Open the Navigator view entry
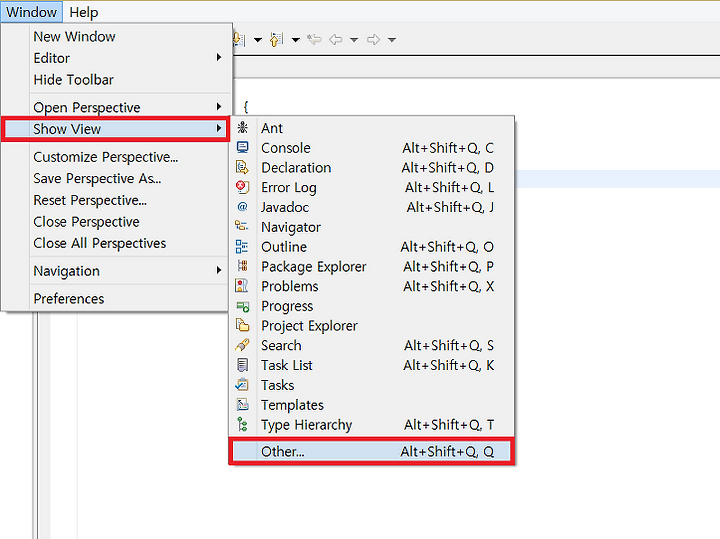Screen dimensions: 720x539 coord(371,227)
